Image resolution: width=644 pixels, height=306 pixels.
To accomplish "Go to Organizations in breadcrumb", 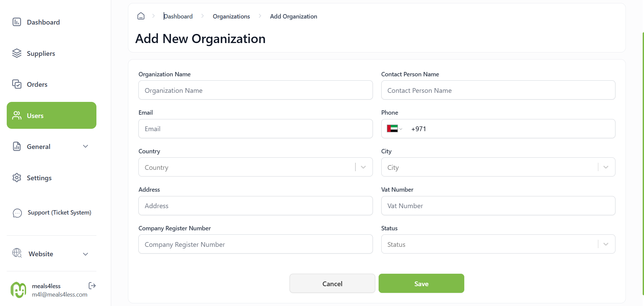I will tap(231, 16).
